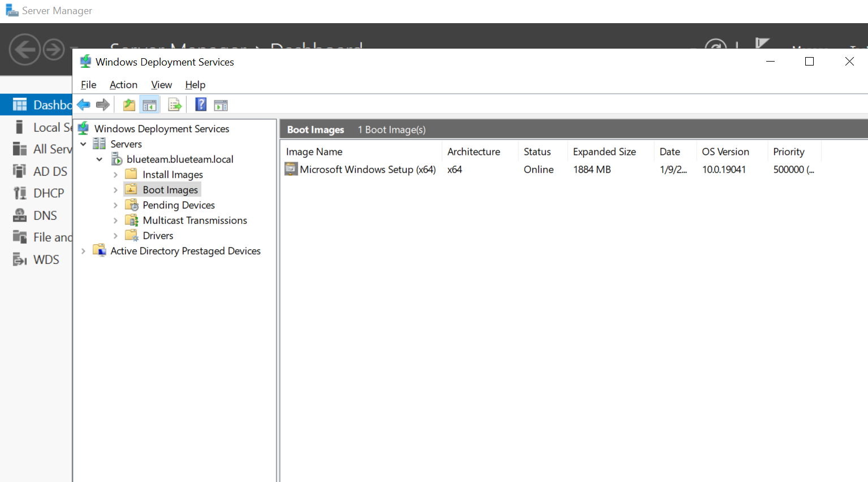The height and width of the screenshot is (482, 868).
Task: Click the blueteam.blueteam.local server icon
Action: (116, 159)
